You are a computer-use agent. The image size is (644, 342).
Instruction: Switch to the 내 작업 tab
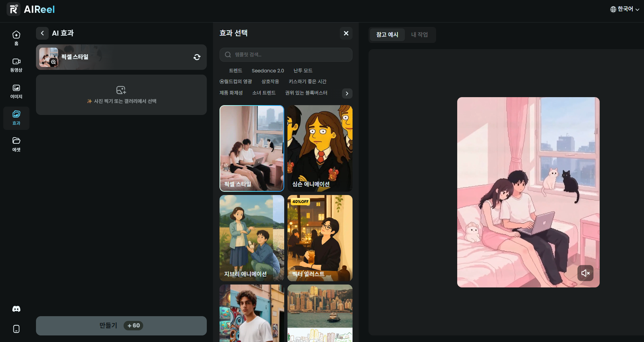(419, 35)
